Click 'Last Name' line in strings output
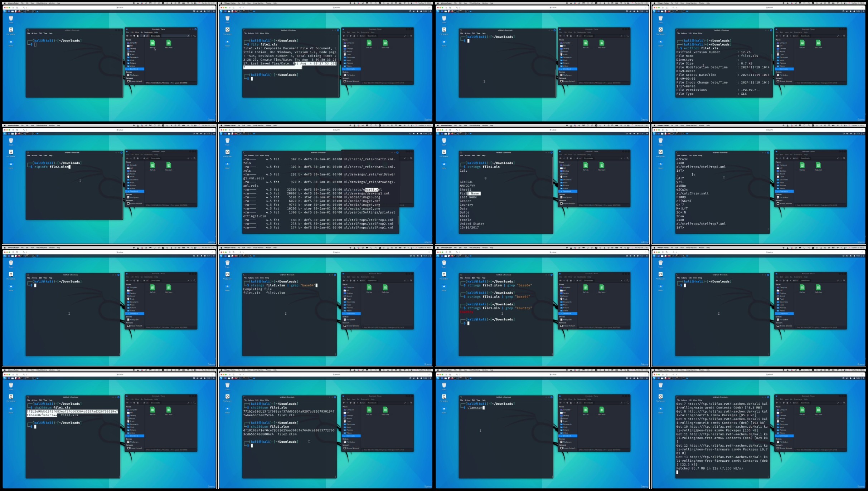The height and width of the screenshot is (491, 868). (x=468, y=197)
